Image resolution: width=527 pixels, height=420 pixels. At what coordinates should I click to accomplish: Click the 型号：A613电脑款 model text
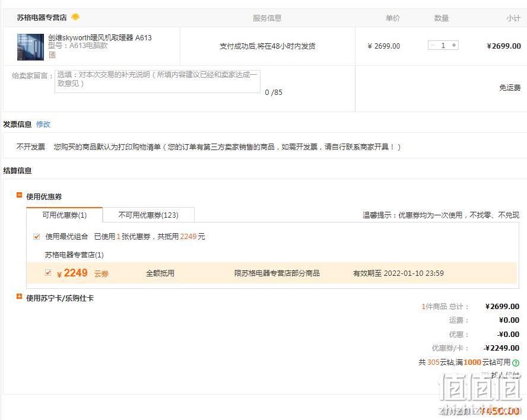[x=78, y=46]
